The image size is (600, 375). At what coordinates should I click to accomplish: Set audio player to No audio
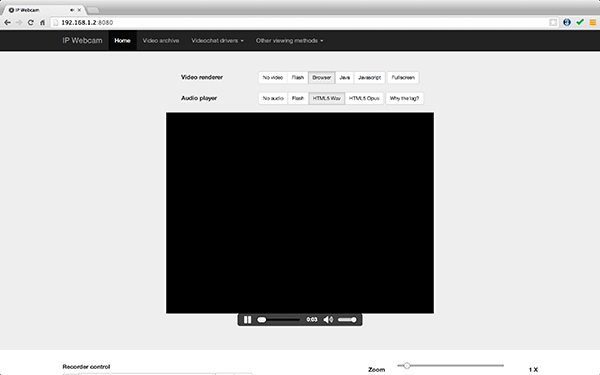click(x=273, y=98)
